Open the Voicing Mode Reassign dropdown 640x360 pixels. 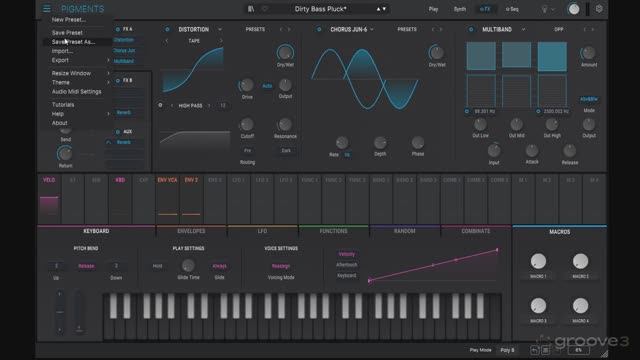click(x=281, y=266)
